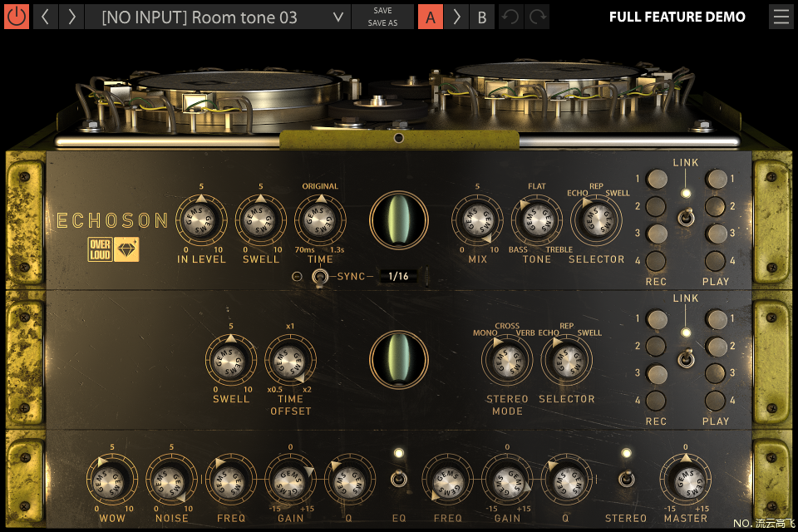Click the SWELL knob beside IN LEVEL
798x532 pixels.
click(x=260, y=220)
